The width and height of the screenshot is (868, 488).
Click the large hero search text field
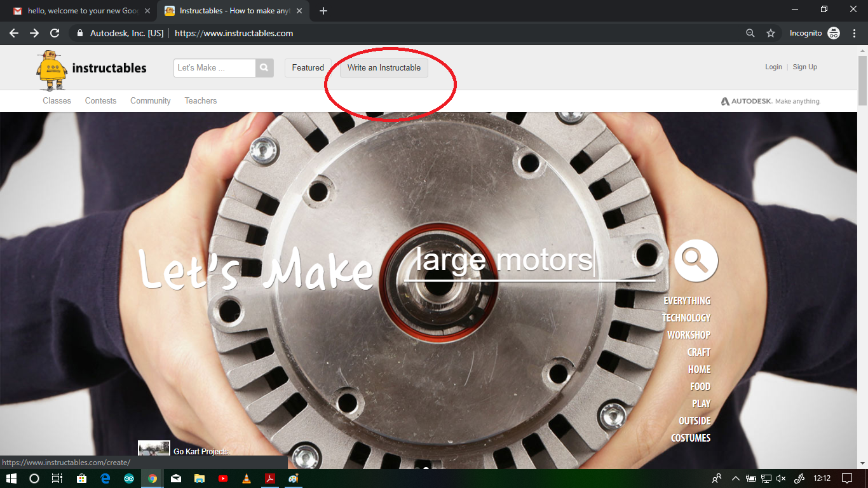click(x=530, y=261)
